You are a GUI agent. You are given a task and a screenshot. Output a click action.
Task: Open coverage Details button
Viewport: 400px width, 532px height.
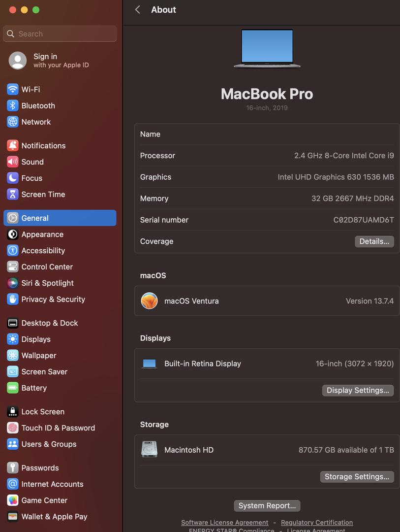tap(374, 241)
